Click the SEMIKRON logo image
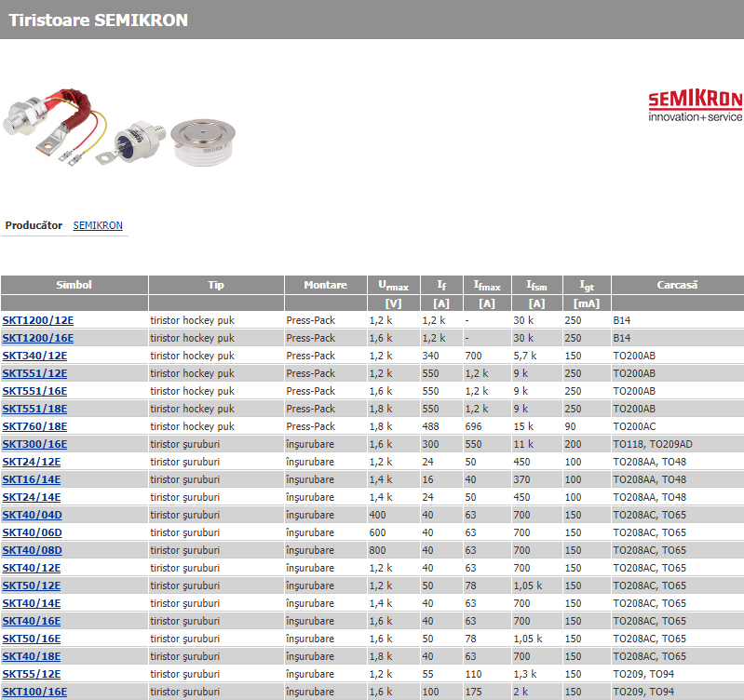Image resolution: width=744 pixels, height=700 pixels. 696,105
